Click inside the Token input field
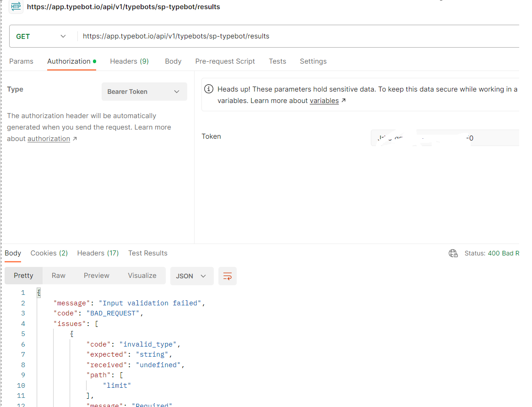532x407 pixels. (444, 137)
